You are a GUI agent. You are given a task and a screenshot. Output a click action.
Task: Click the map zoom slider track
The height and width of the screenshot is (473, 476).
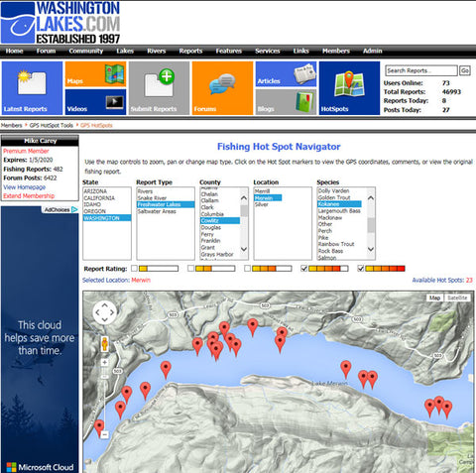click(x=105, y=398)
